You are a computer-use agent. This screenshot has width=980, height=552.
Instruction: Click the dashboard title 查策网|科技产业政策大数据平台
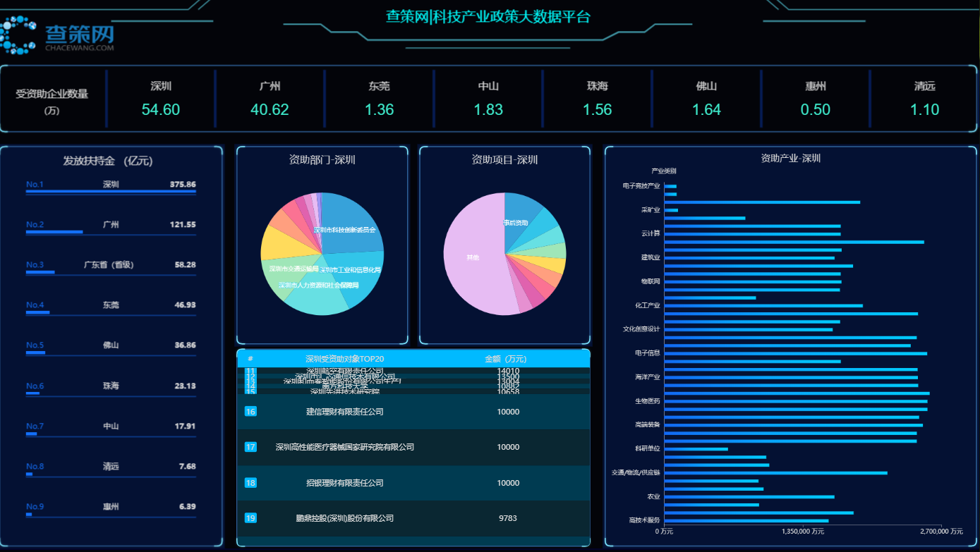(488, 16)
